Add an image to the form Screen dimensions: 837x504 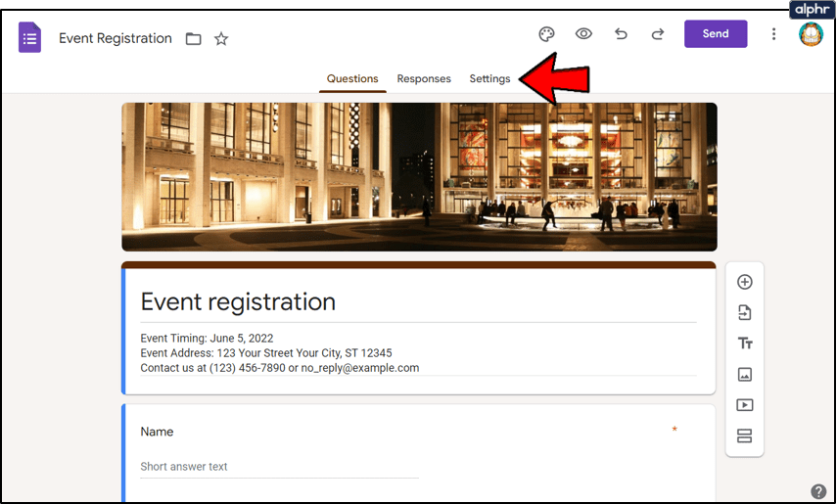point(745,374)
